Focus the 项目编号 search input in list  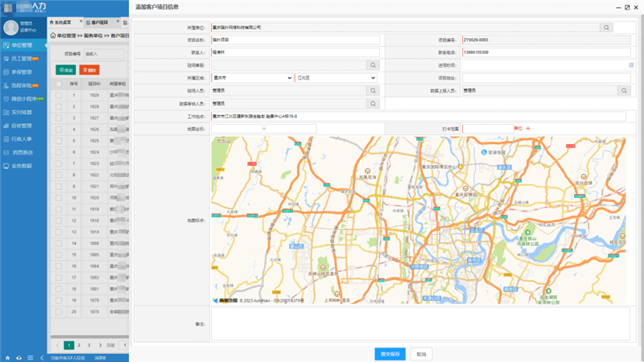104,54
